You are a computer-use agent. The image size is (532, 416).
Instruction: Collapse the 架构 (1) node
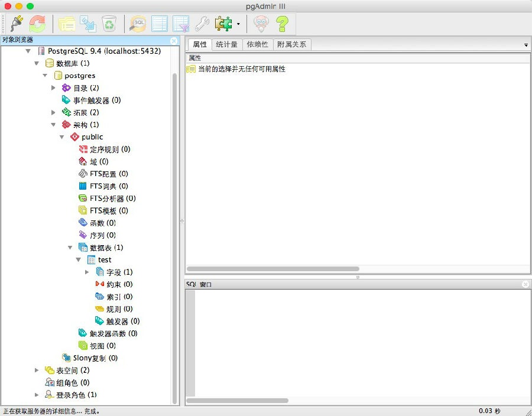coord(53,125)
